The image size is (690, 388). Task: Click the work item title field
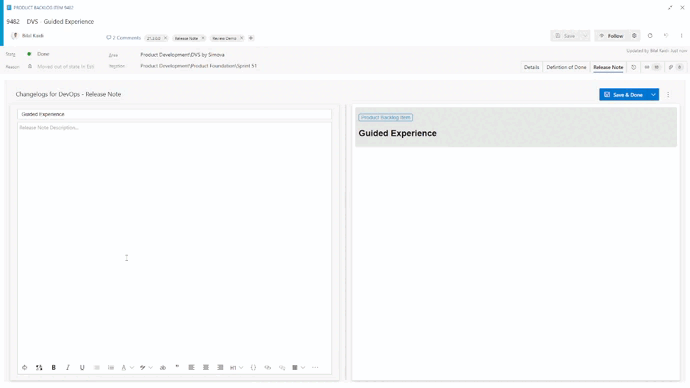[60, 22]
